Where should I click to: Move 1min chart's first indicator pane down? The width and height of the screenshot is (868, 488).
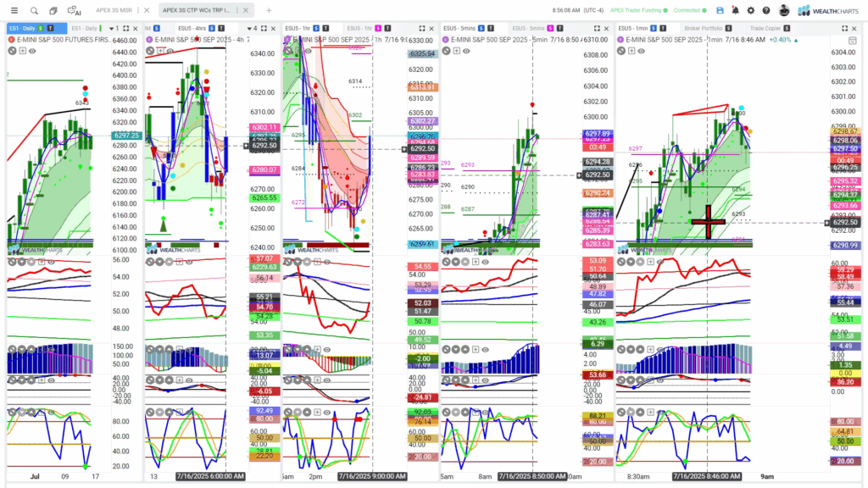pos(631,262)
